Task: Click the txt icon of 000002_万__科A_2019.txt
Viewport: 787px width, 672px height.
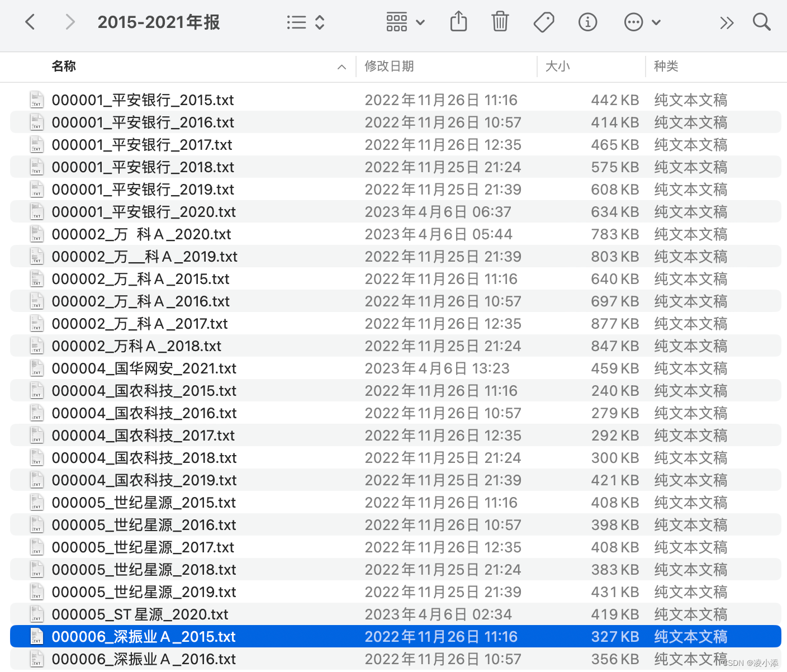Action: [36, 256]
